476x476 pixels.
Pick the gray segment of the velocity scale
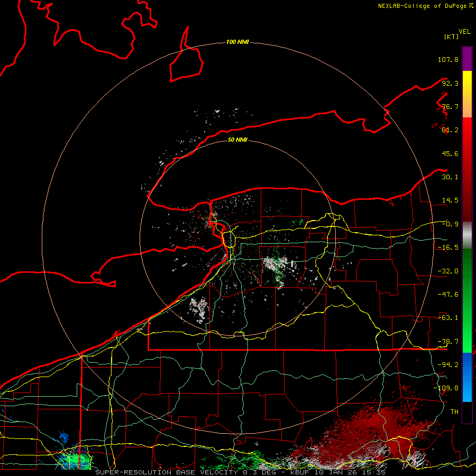coord(467,235)
